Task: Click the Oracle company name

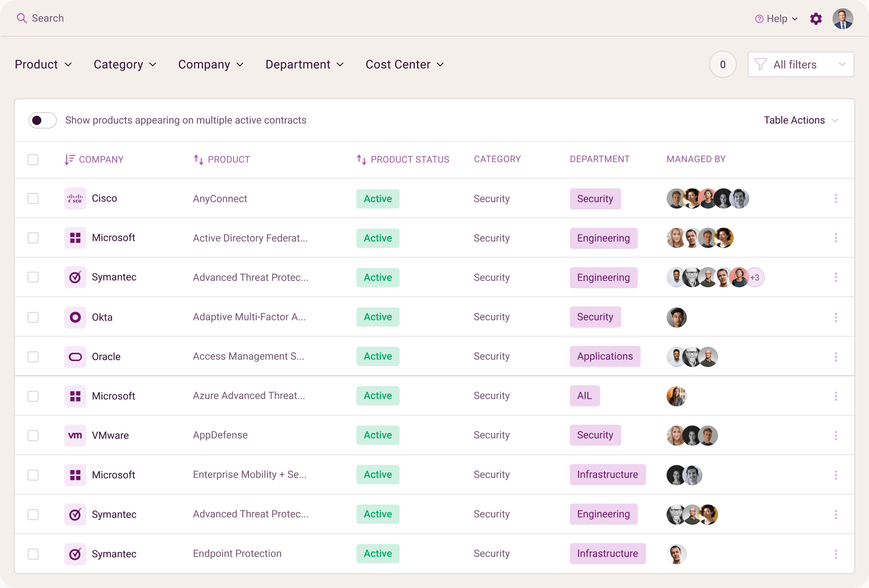Action: (106, 357)
